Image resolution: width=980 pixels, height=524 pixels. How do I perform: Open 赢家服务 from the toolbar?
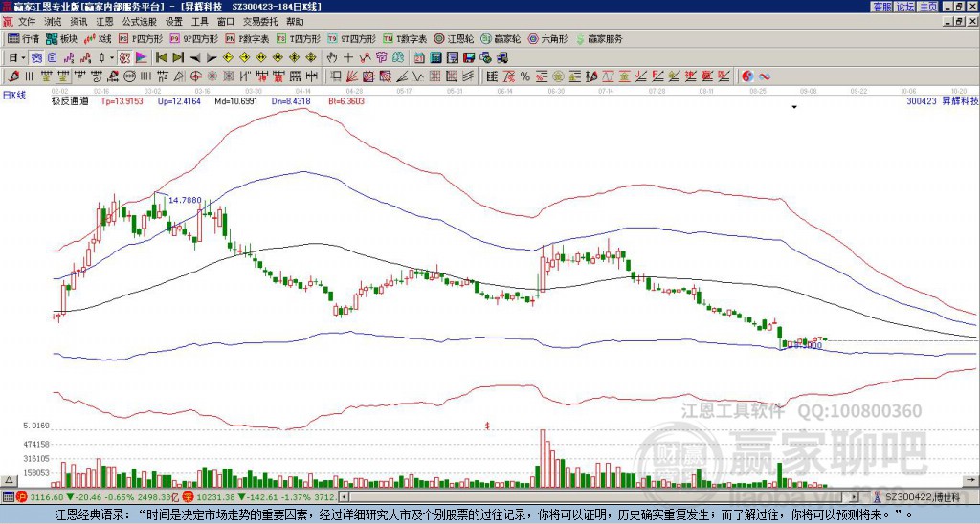pyautogui.click(x=599, y=38)
